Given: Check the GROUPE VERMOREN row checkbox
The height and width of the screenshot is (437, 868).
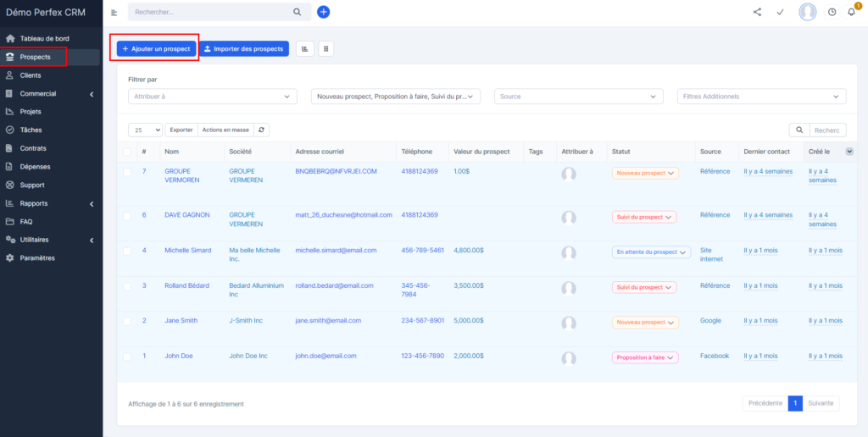Looking at the screenshot, I should click(127, 172).
